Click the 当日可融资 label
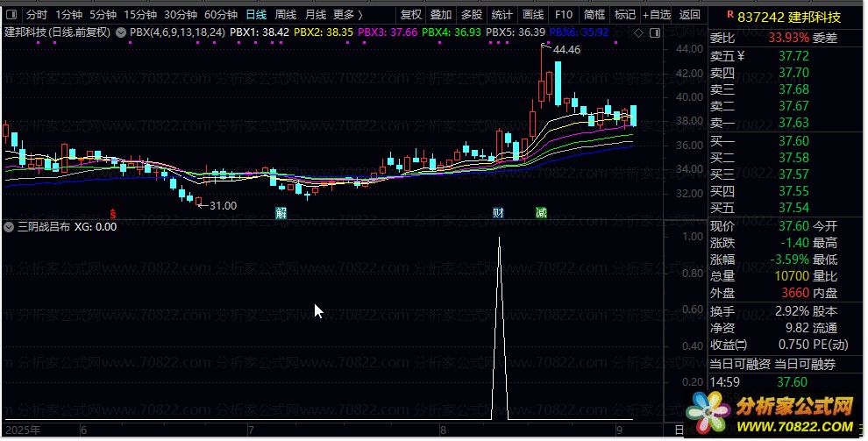The image size is (868, 441). coord(740,365)
